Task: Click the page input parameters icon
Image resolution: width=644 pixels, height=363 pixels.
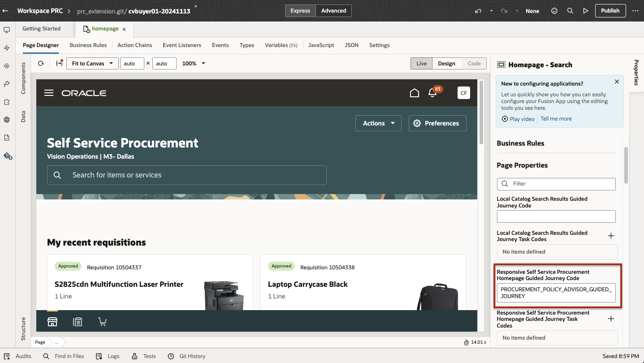Action: pos(59,63)
